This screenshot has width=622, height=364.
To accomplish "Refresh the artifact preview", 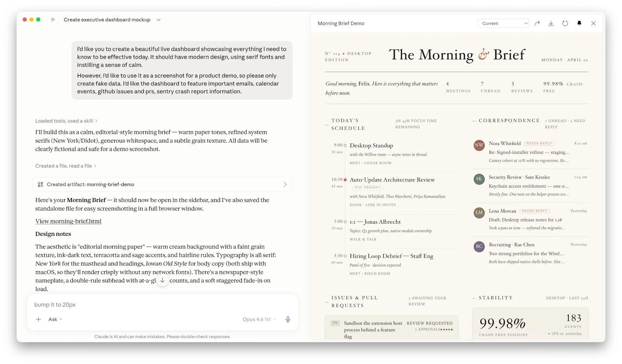I will click(565, 23).
